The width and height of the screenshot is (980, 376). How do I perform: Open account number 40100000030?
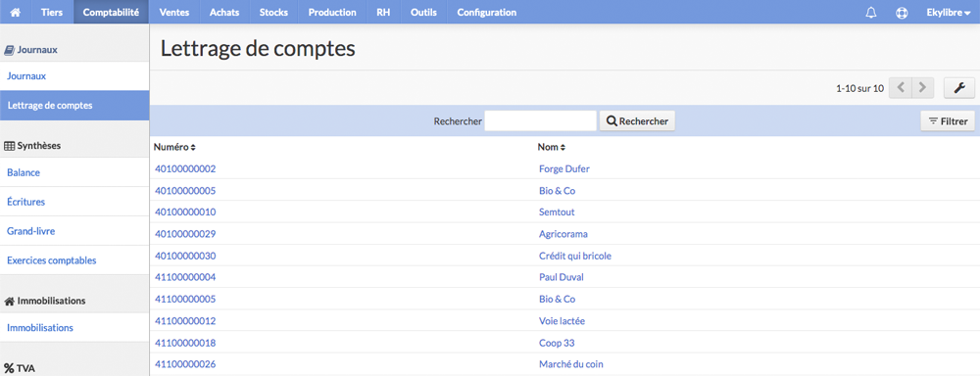[185, 256]
